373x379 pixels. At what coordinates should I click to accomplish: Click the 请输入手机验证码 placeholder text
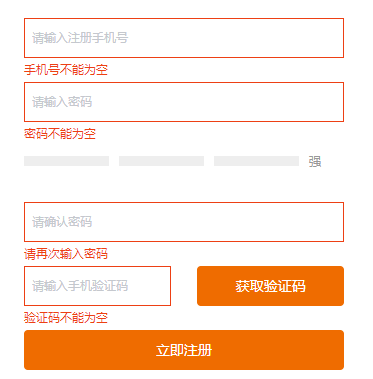coord(80,286)
